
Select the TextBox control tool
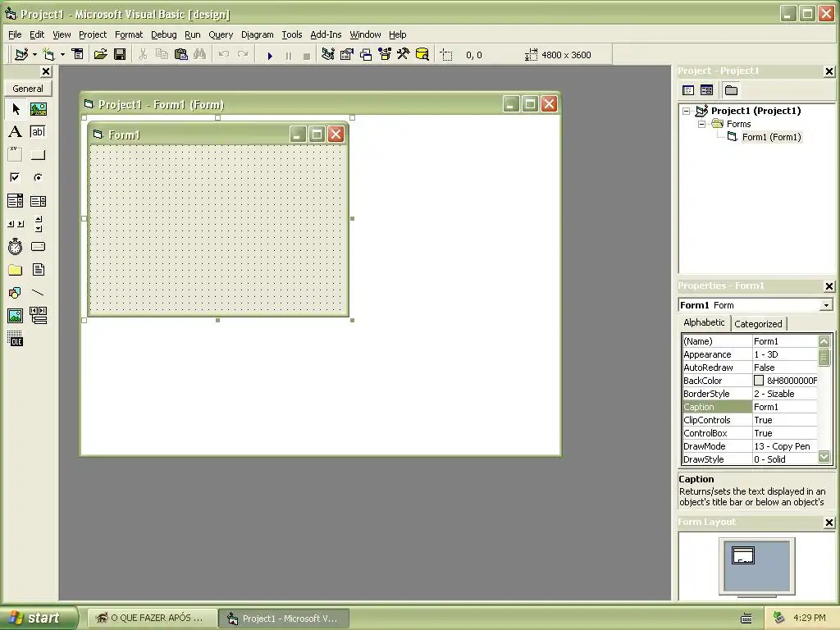click(38, 132)
